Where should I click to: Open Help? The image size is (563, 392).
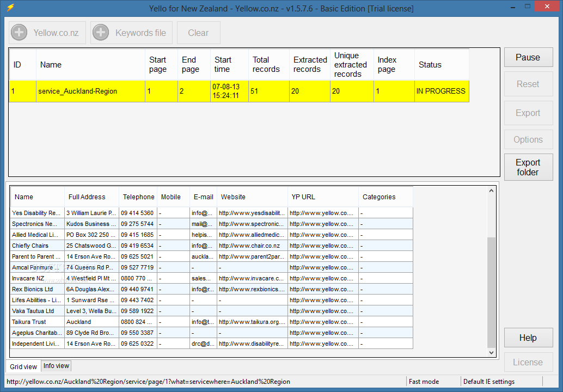(528, 338)
